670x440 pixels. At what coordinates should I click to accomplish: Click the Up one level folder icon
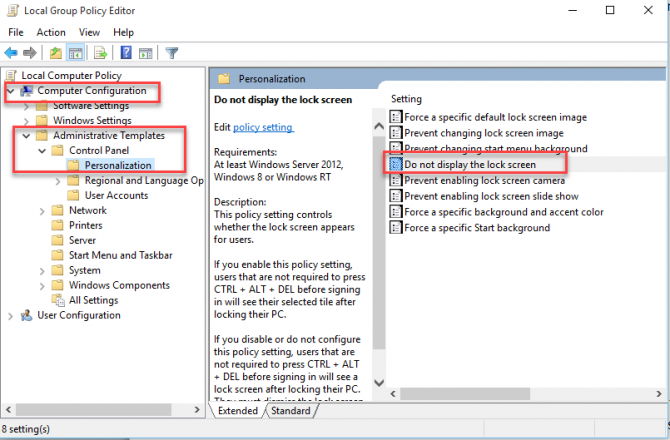pyautogui.click(x=56, y=53)
